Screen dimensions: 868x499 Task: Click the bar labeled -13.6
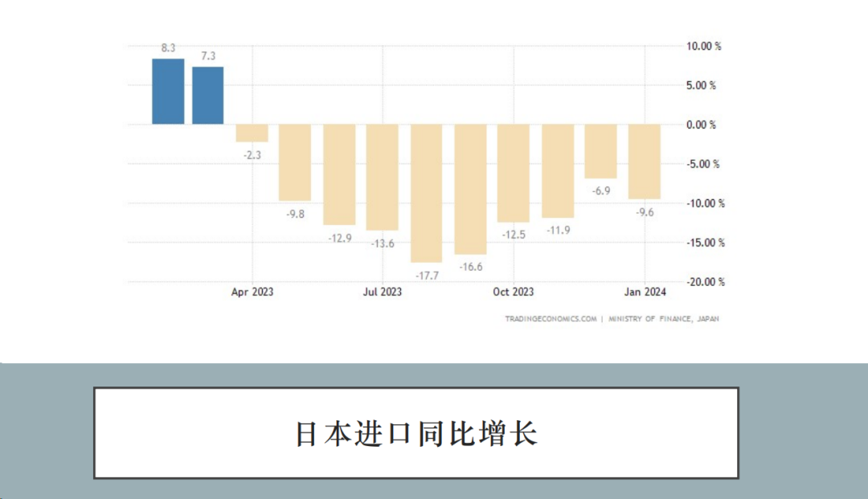[382, 177]
